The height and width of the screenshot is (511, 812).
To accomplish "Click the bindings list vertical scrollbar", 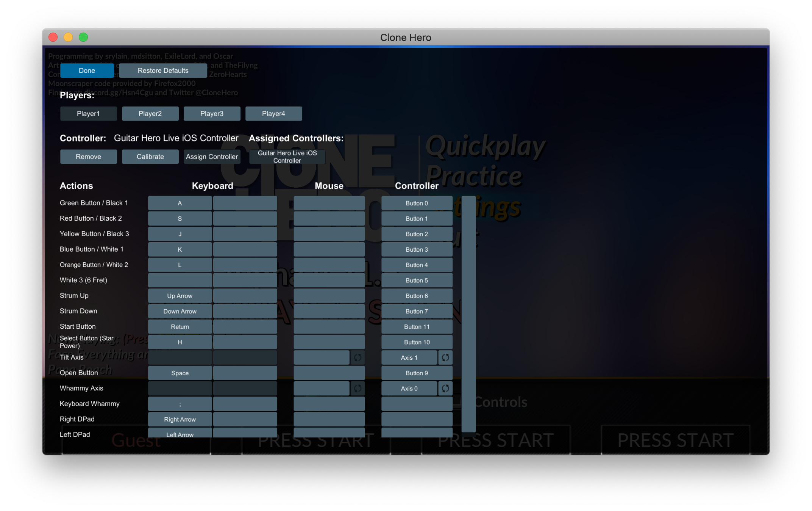I will click(468, 313).
